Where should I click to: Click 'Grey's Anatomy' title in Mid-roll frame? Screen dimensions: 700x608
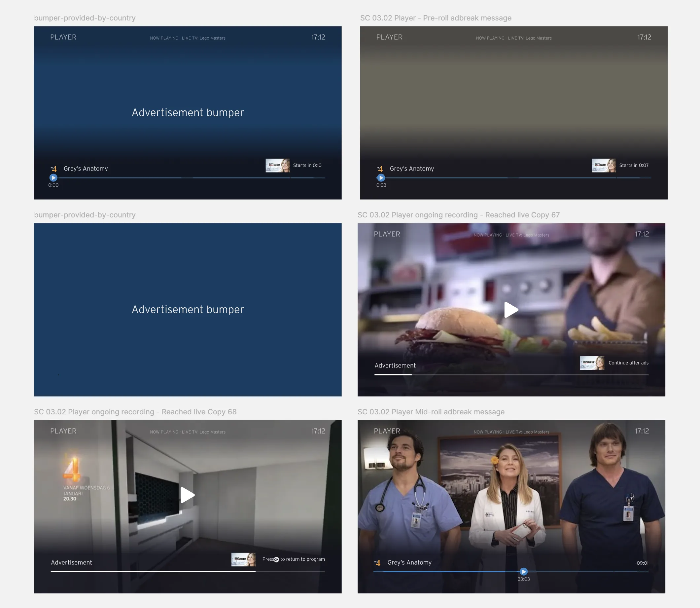pyautogui.click(x=409, y=562)
